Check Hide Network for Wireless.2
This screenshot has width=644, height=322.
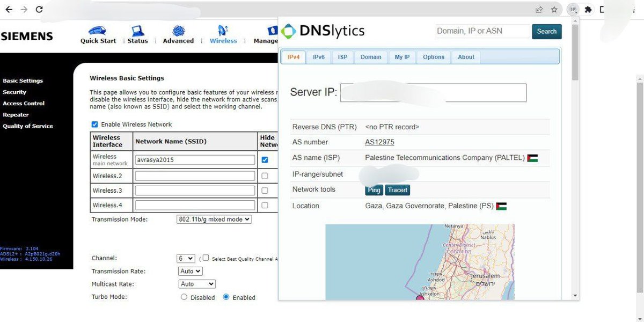click(x=265, y=176)
